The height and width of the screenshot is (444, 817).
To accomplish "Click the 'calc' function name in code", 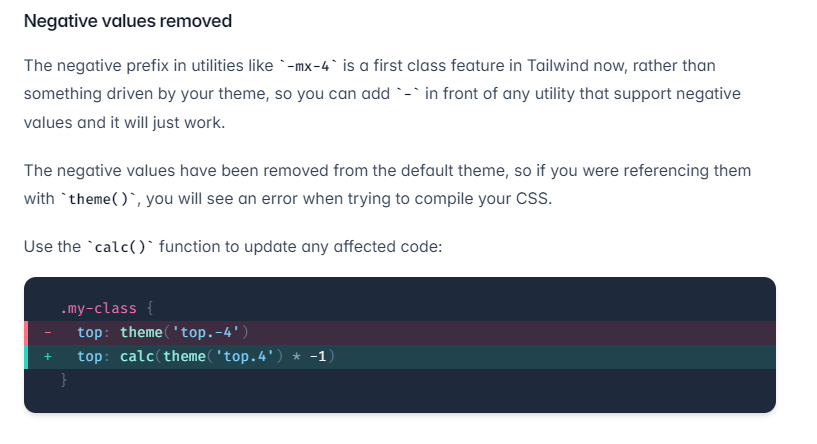I will [137, 356].
